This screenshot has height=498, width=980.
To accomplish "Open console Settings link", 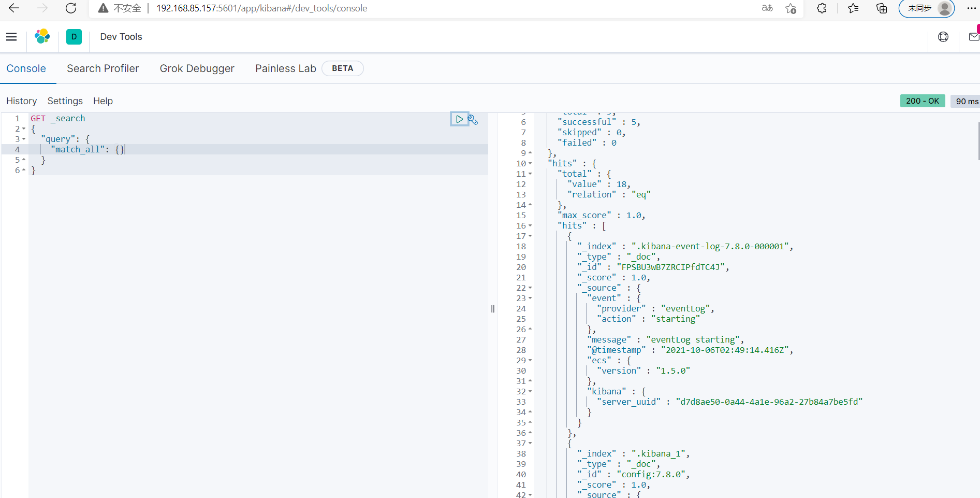I will pos(65,101).
